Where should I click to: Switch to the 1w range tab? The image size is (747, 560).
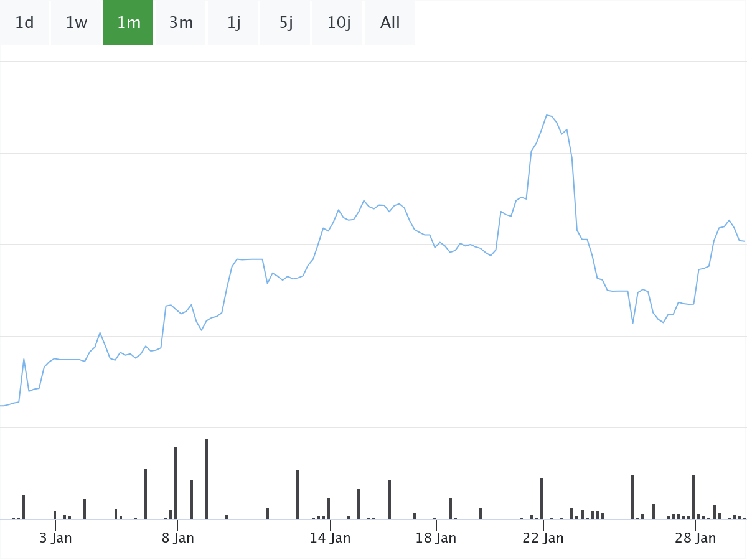pyautogui.click(x=77, y=23)
